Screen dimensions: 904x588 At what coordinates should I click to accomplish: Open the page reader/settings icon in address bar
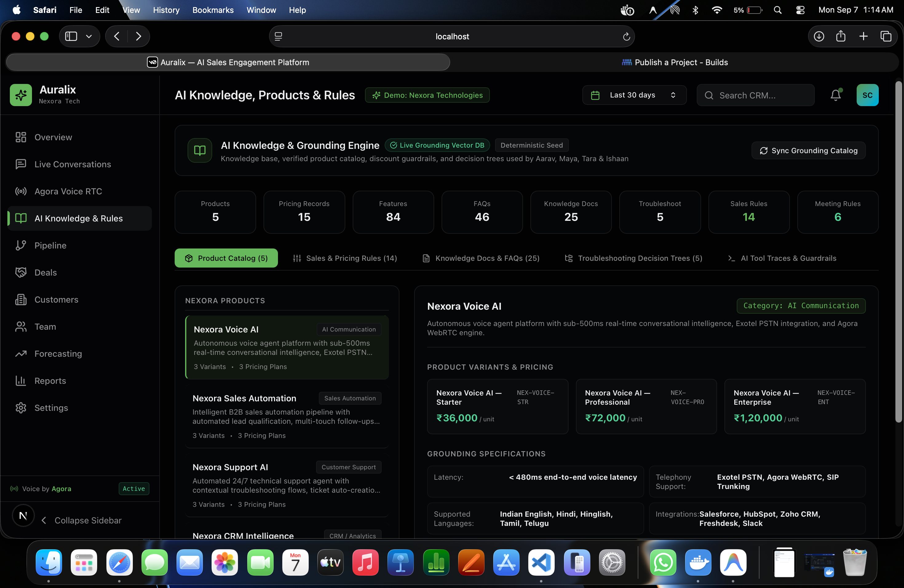(x=278, y=37)
